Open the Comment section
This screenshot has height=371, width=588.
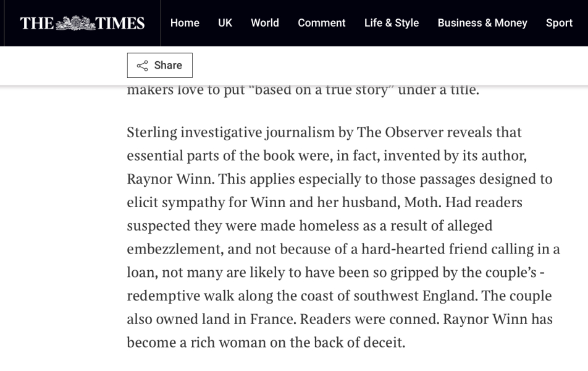(321, 23)
